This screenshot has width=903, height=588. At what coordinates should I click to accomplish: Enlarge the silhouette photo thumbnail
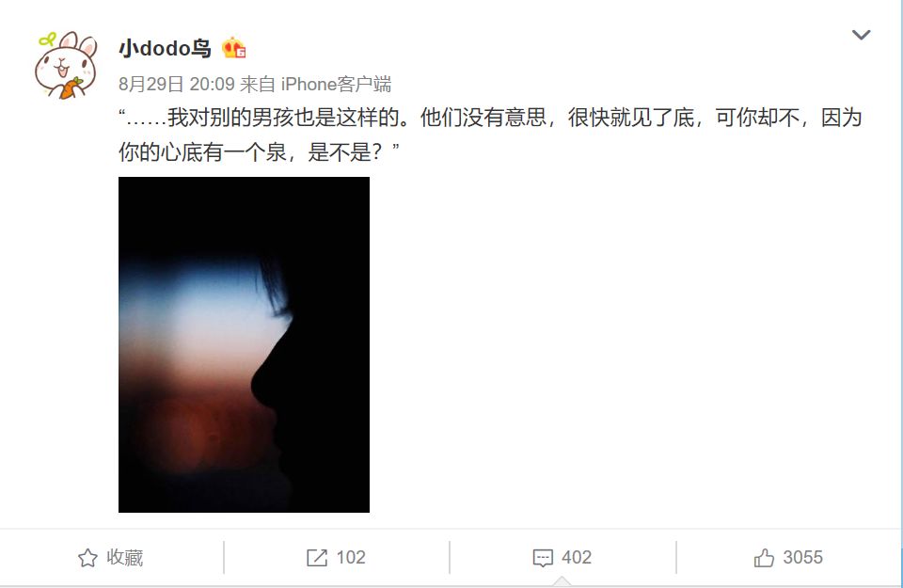(x=245, y=344)
